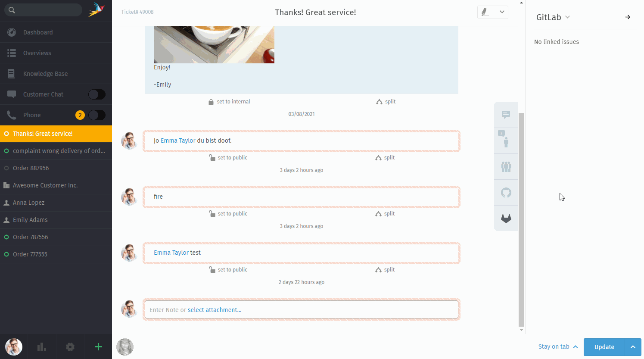The image size is (644, 359).
Task: Expand the Update button options chevron
Action: (x=632, y=347)
